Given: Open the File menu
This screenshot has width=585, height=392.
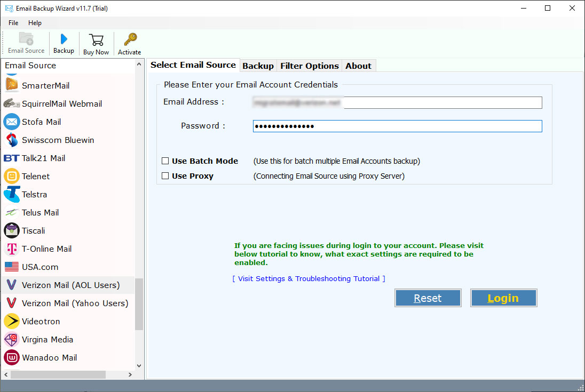Looking at the screenshot, I should 13,23.
